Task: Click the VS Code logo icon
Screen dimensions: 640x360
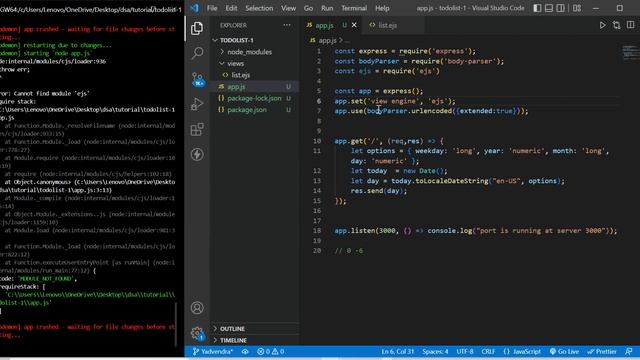Action: pos(195,8)
